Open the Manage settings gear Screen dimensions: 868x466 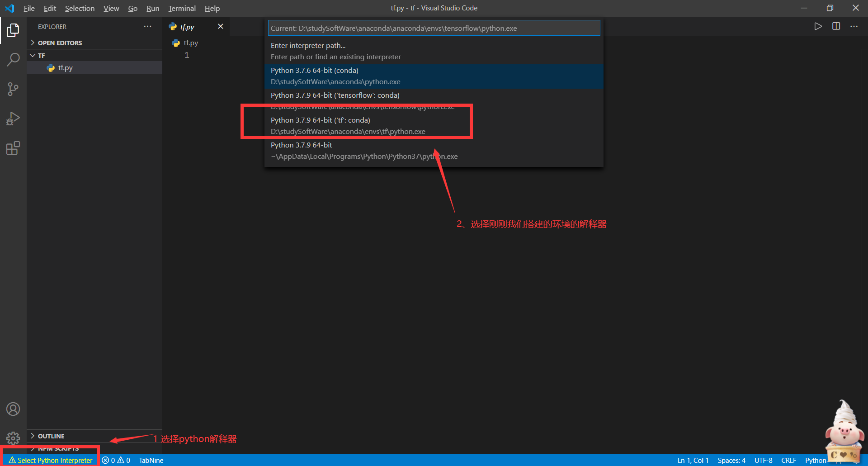coord(13,438)
